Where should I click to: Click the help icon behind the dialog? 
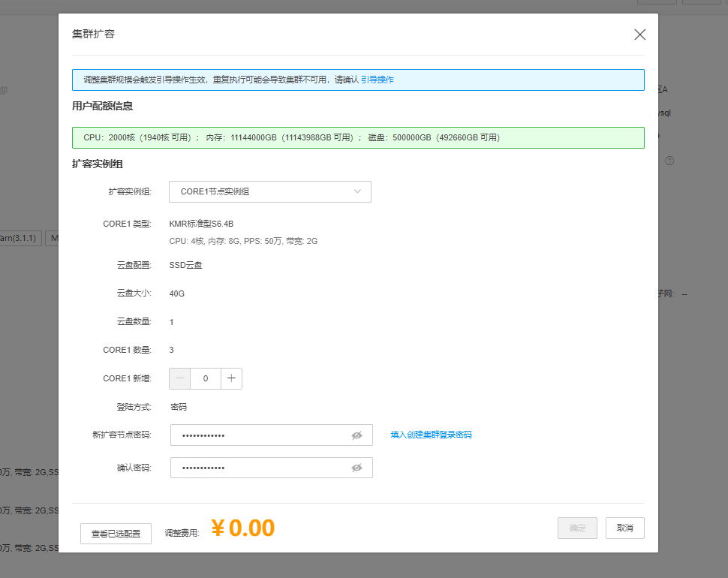coord(669,161)
